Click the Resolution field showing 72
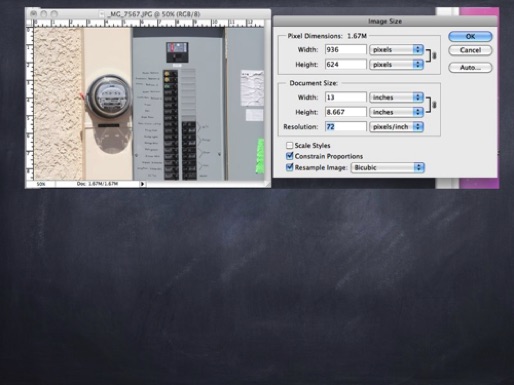Screen dimensions: 514x385 pos(346,127)
